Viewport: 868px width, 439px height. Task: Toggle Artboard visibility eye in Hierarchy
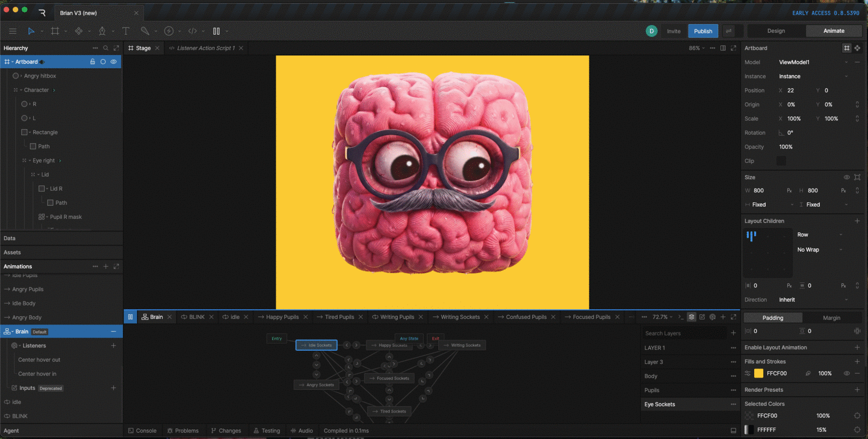(114, 62)
